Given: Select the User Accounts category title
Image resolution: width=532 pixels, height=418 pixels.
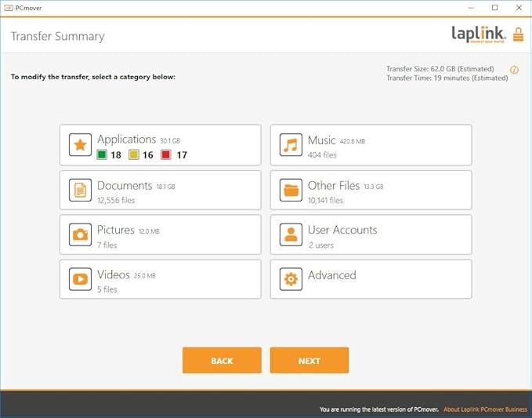Looking at the screenshot, I should pyautogui.click(x=342, y=230).
